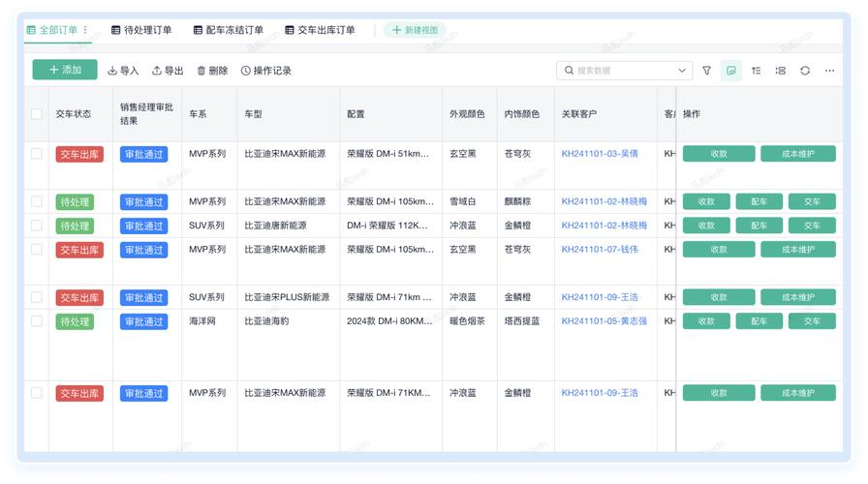
Task: Open the row grouping icon
Action: 781,71
